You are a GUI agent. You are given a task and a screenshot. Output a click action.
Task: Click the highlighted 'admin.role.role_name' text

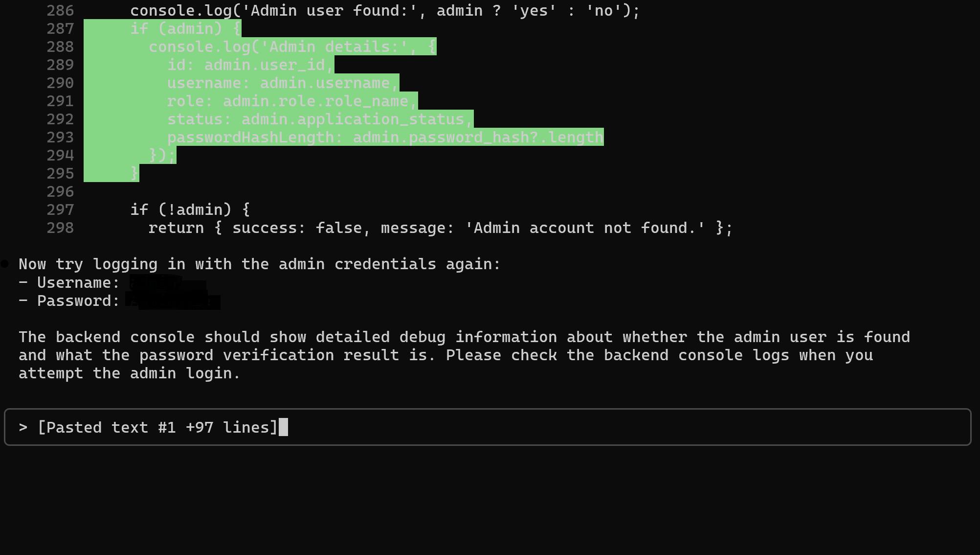point(315,101)
